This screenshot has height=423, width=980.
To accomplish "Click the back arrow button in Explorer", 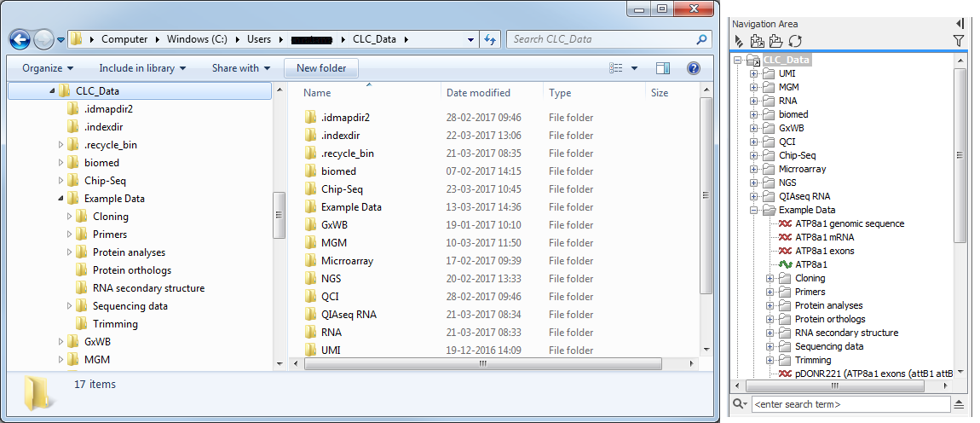I will pos(20,39).
